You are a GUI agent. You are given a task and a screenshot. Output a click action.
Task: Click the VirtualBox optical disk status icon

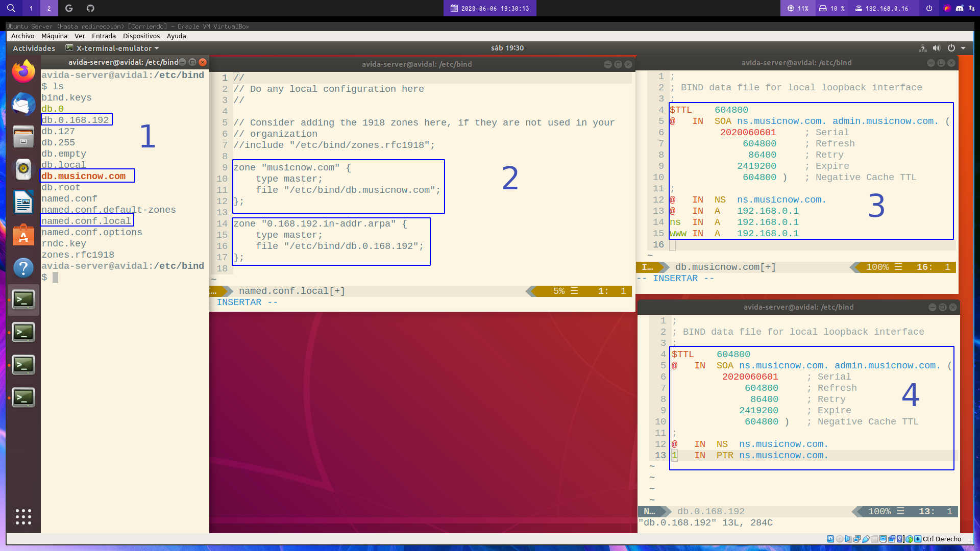840,539
